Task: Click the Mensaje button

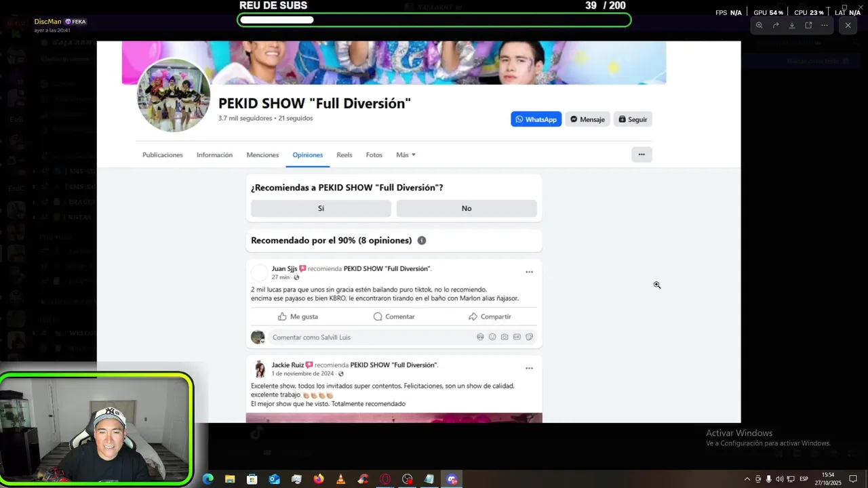Action: point(587,119)
